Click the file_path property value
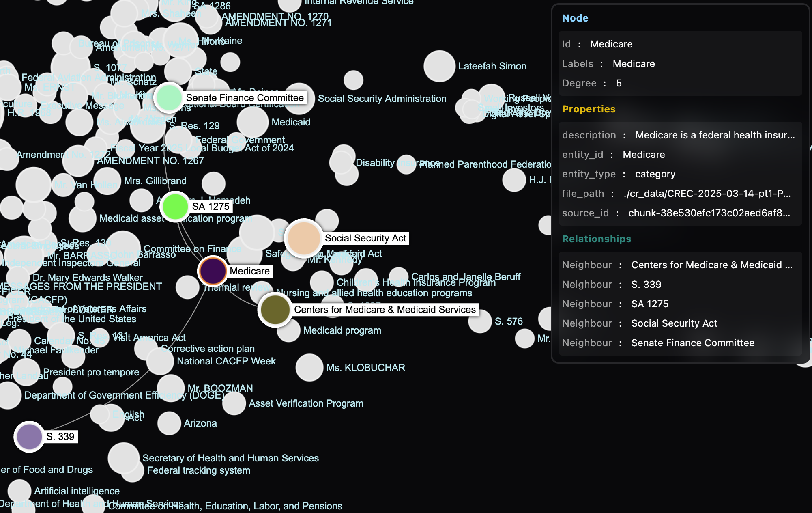This screenshot has width=812, height=513. [x=707, y=194]
